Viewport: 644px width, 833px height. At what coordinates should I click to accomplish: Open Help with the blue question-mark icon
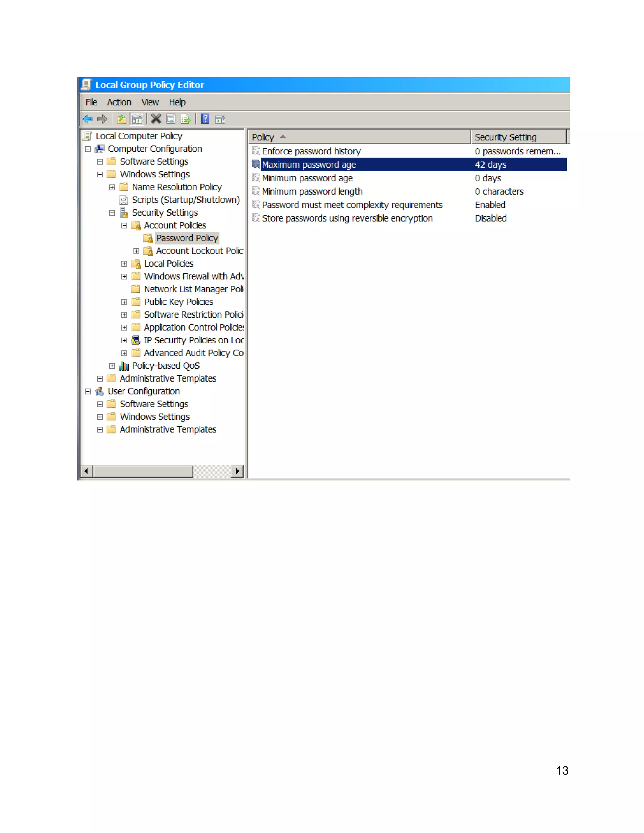point(205,119)
